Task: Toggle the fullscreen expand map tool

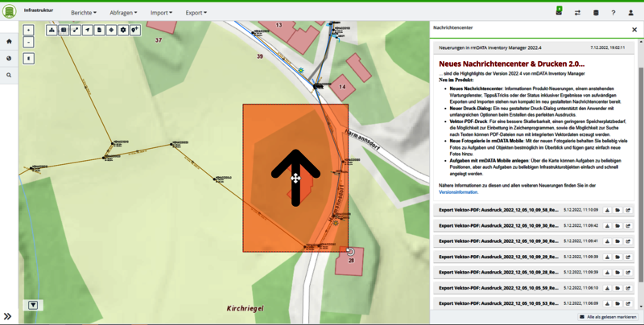Action: pyautogui.click(x=76, y=31)
